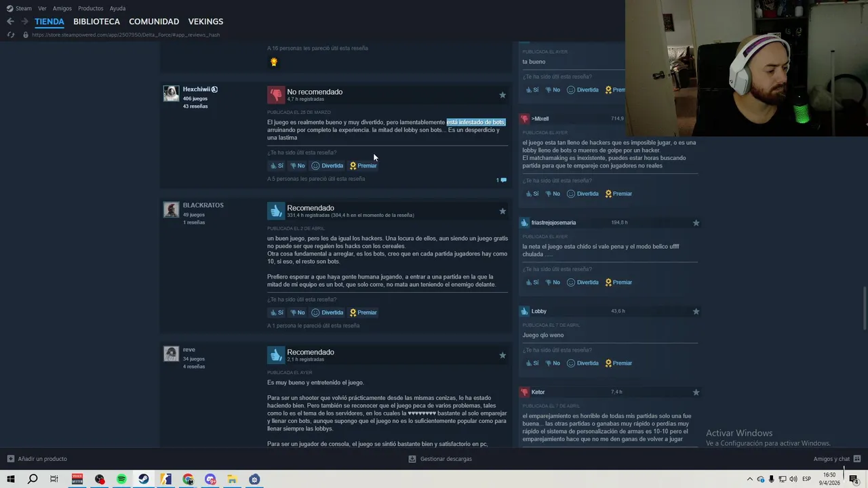Image resolution: width=868 pixels, height=488 pixels.
Task: Vote Sí on Lobby's review
Action: pyautogui.click(x=532, y=363)
